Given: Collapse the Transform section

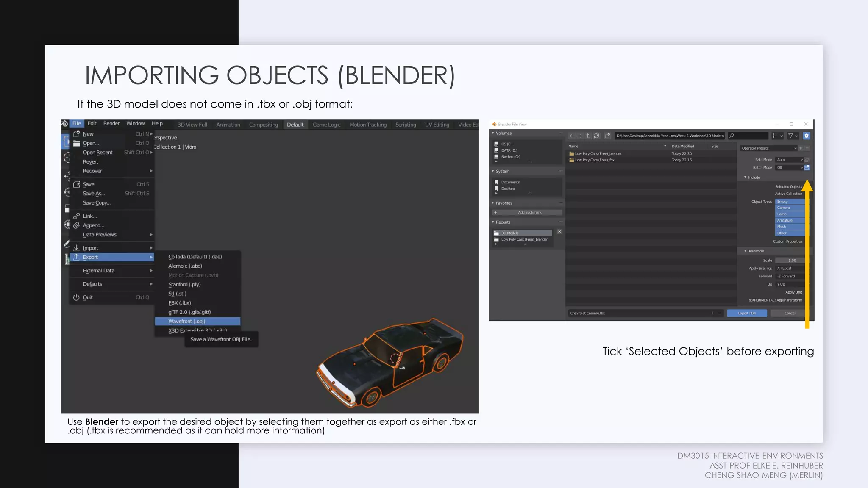Looking at the screenshot, I should click(745, 251).
